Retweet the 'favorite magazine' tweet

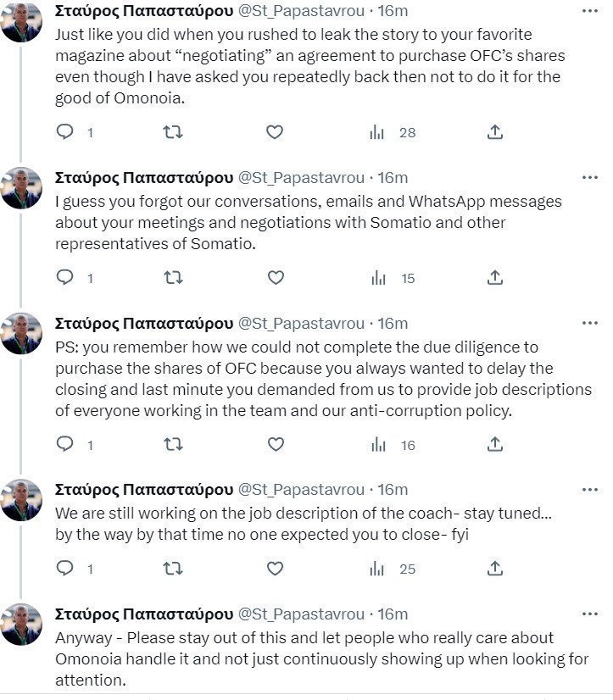[172, 131]
